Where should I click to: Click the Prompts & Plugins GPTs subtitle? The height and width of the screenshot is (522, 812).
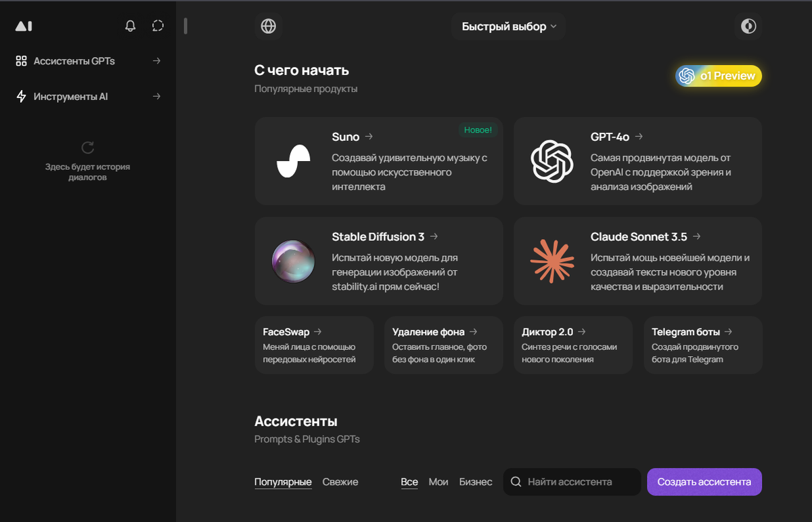coord(307,439)
